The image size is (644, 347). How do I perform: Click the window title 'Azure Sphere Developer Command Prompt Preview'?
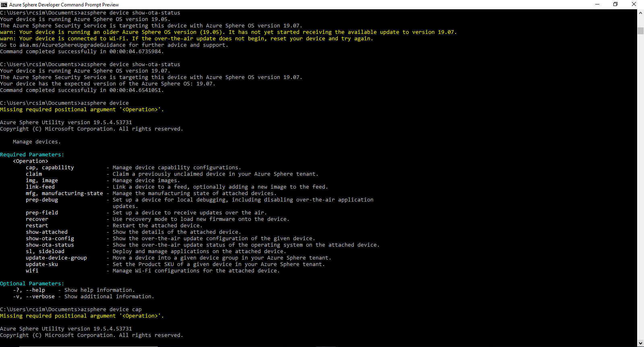pyautogui.click(x=64, y=5)
